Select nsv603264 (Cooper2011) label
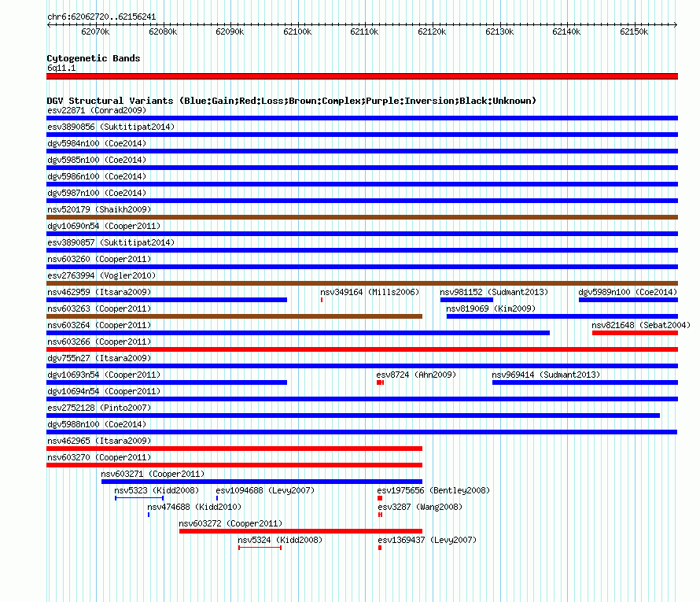The height and width of the screenshot is (602, 700). (x=99, y=325)
